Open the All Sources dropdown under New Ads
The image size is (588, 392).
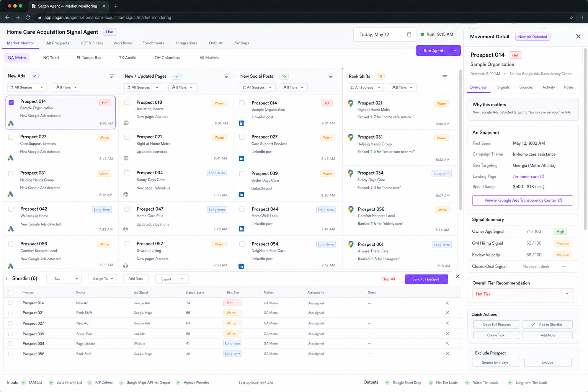[27, 87]
